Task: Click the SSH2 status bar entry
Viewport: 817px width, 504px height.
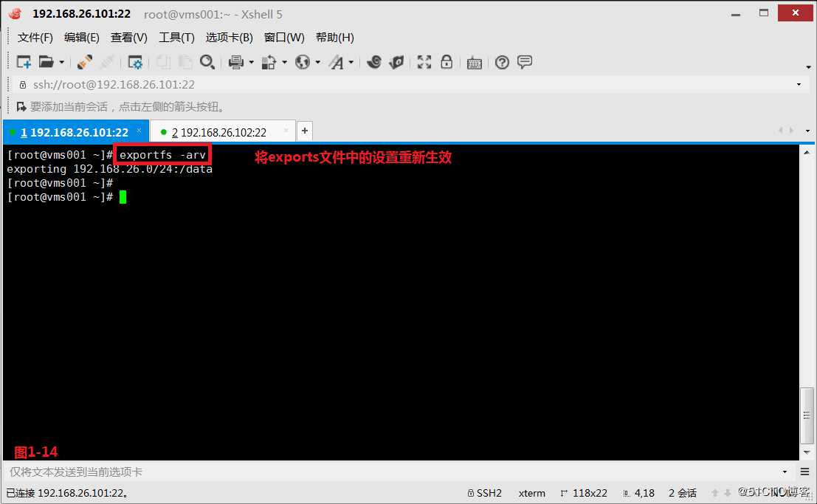Action: (485, 493)
